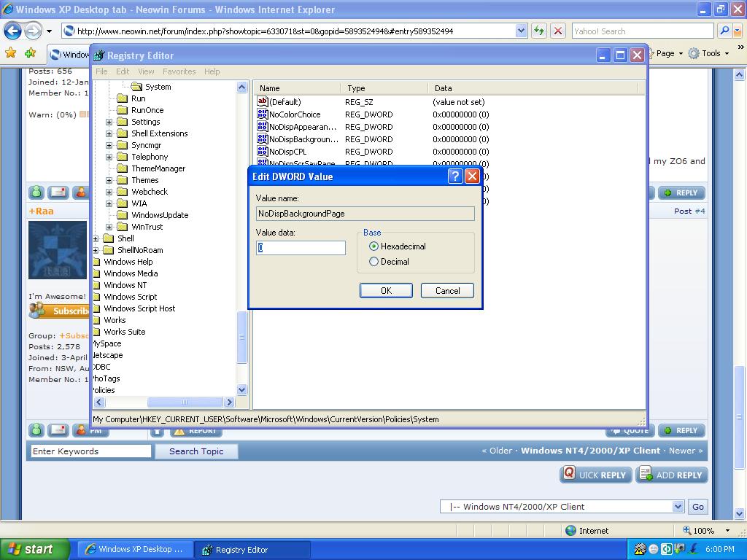Click the Search Topic button
The height and width of the screenshot is (560, 747).
pos(196,451)
